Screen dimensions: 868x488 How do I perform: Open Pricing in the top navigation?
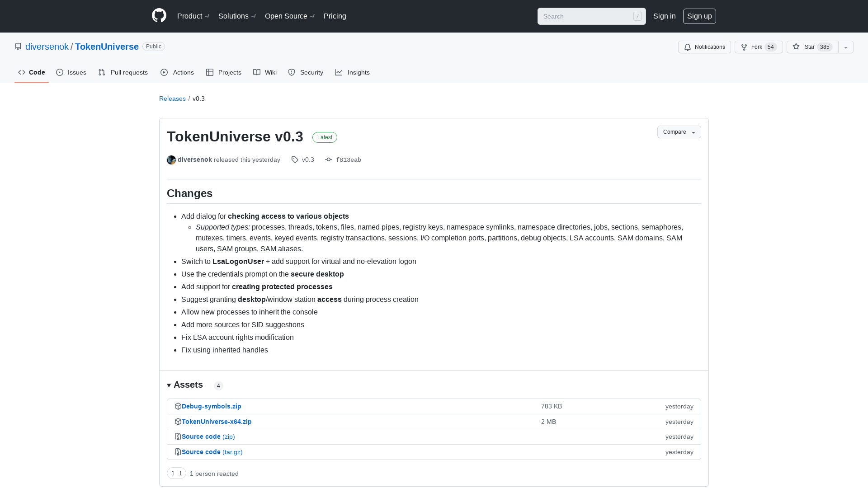[335, 16]
